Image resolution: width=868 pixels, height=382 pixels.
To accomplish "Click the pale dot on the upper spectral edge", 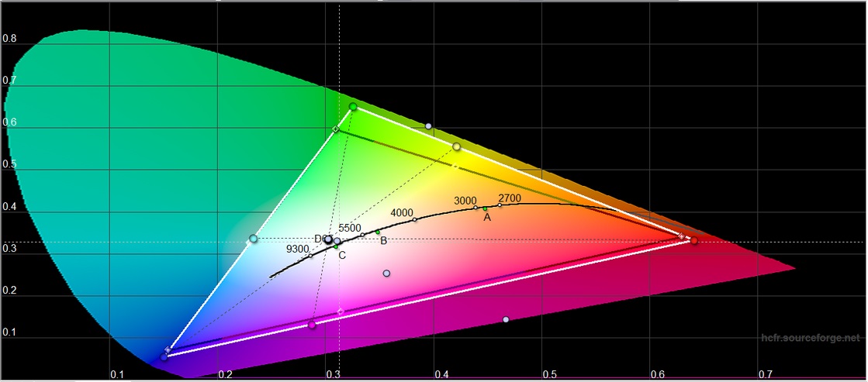I will [x=428, y=126].
